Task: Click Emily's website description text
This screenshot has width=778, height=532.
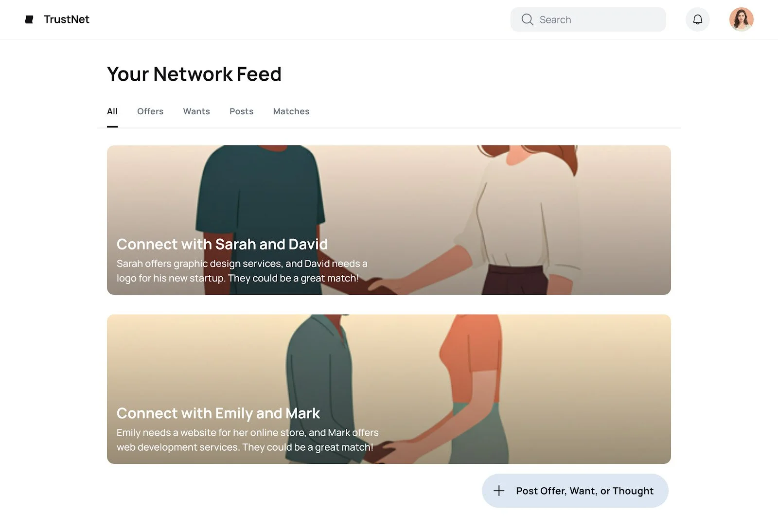Action: point(248,440)
